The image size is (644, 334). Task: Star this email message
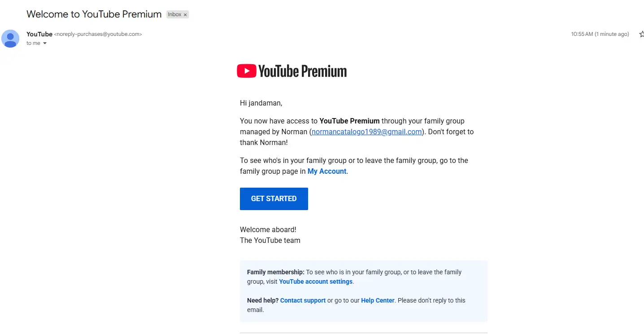click(641, 34)
